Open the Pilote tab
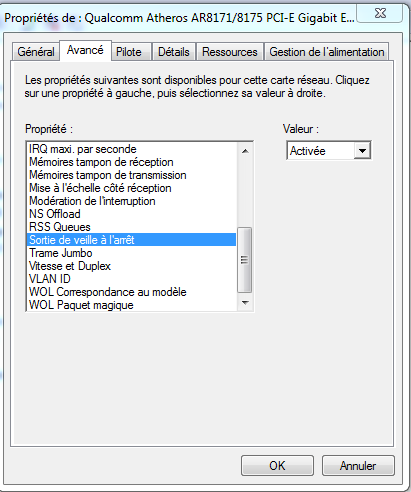The image size is (411, 492). tap(129, 52)
